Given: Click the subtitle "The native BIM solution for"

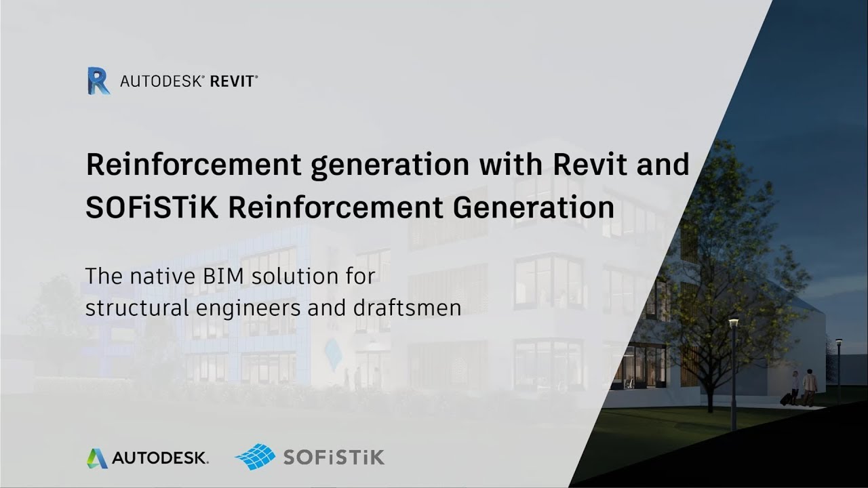Looking at the screenshot, I should [x=231, y=277].
